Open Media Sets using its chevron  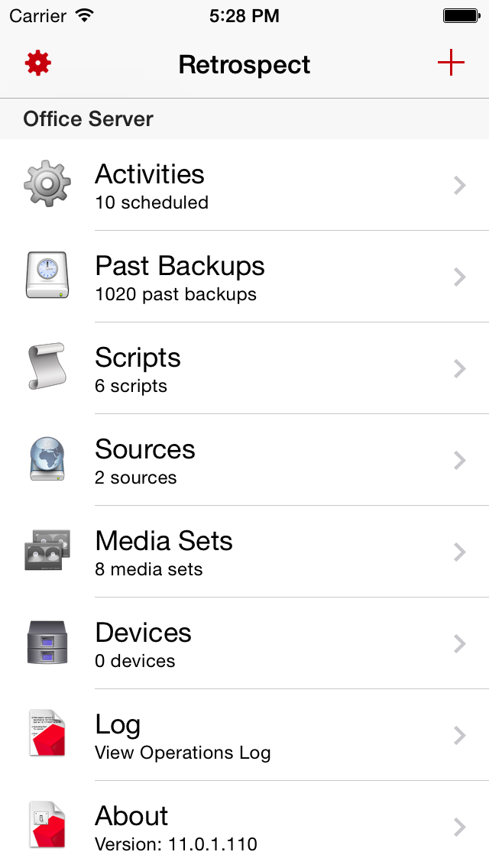pos(459,552)
